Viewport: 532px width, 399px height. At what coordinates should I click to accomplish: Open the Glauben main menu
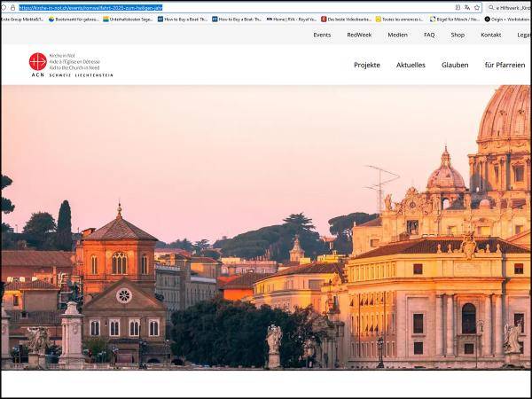[x=455, y=65]
